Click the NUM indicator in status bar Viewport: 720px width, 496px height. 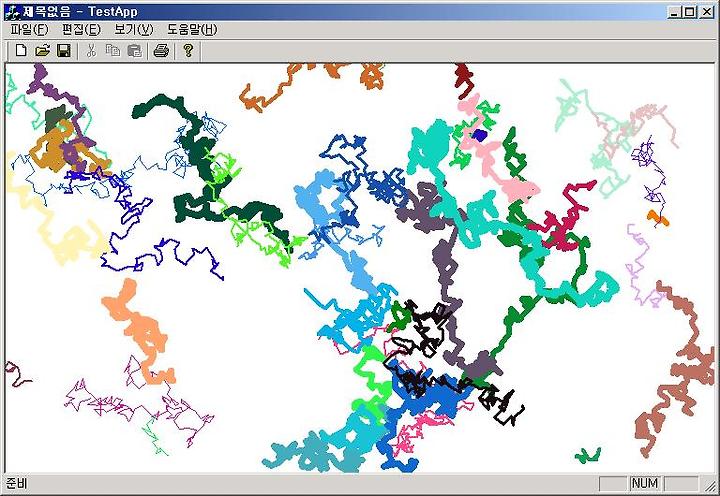point(645,484)
